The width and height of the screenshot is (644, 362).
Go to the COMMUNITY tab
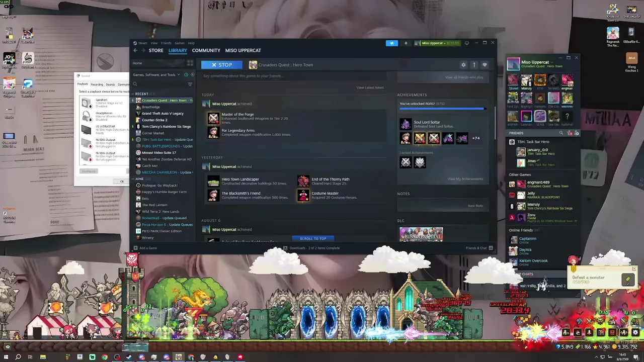coord(206,50)
